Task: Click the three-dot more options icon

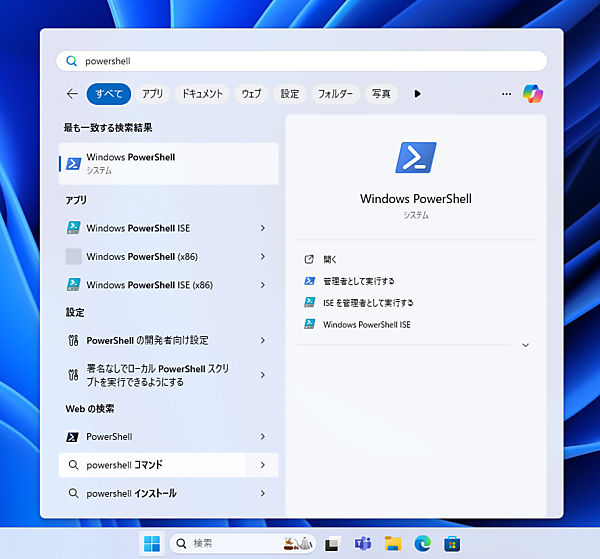Action: click(x=506, y=94)
